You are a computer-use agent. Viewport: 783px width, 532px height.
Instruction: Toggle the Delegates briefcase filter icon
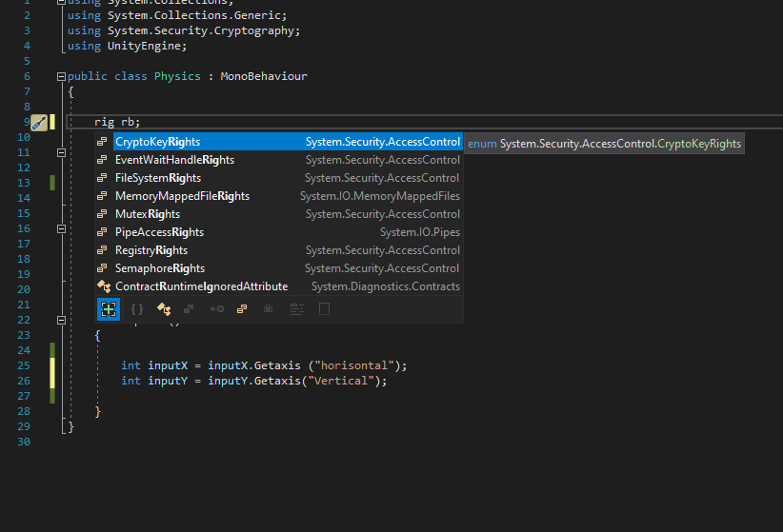(269, 309)
